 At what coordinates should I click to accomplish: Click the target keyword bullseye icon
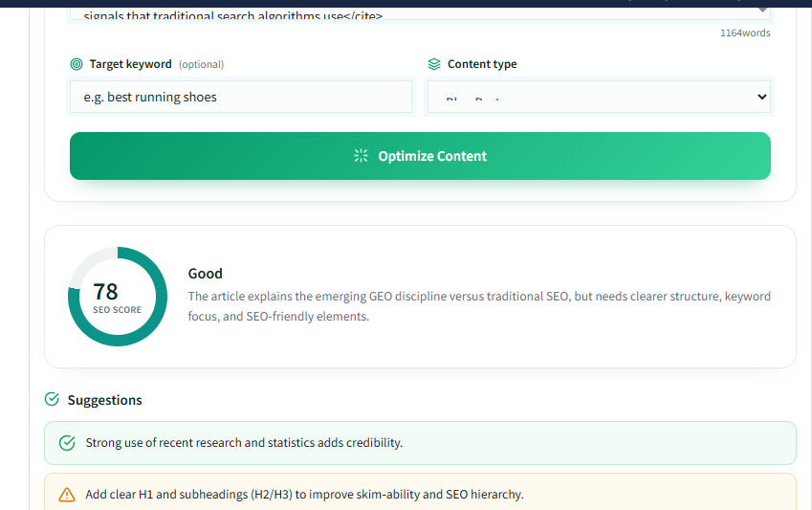(77, 64)
